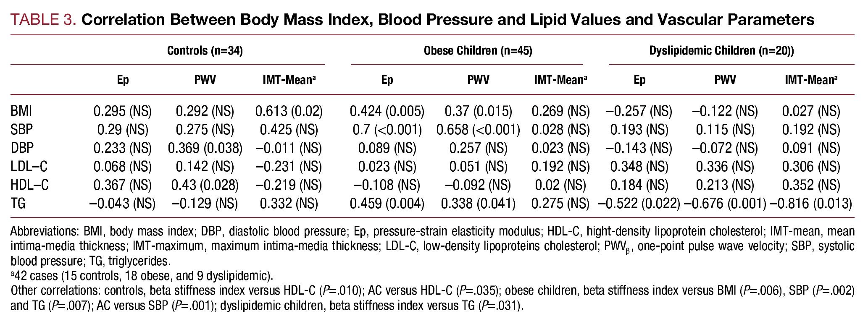Select the LDL–C row label
Image resolution: width=868 pixels, height=332 pixels.
tap(29, 167)
